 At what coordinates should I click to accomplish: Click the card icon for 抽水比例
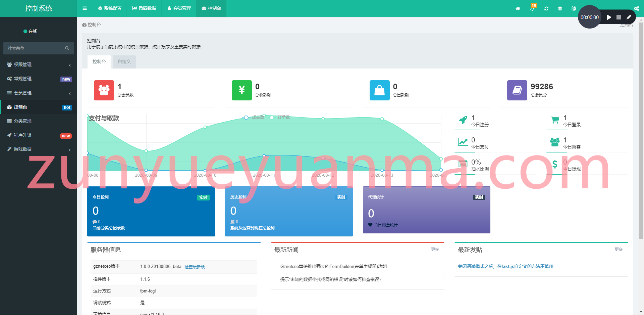pos(463,164)
